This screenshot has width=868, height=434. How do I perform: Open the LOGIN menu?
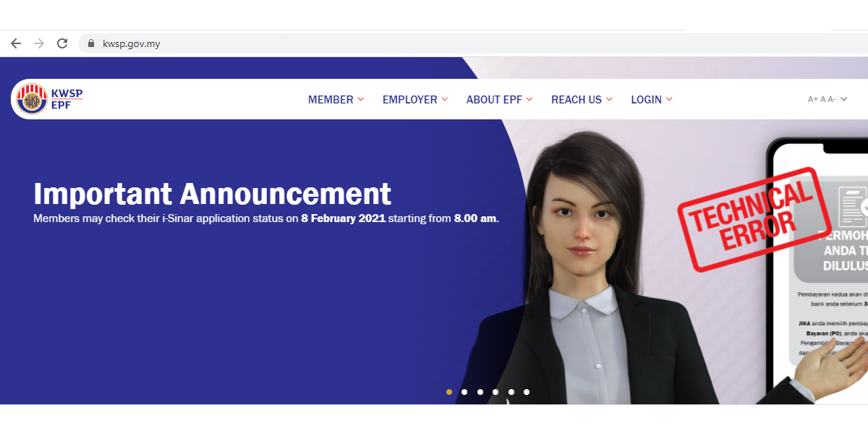click(652, 100)
